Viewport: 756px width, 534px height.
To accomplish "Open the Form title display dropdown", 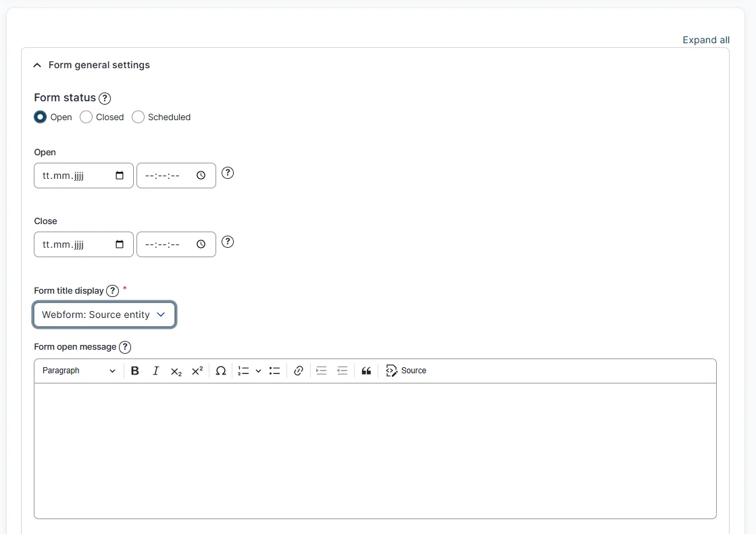I will click(x=104, y=315).
